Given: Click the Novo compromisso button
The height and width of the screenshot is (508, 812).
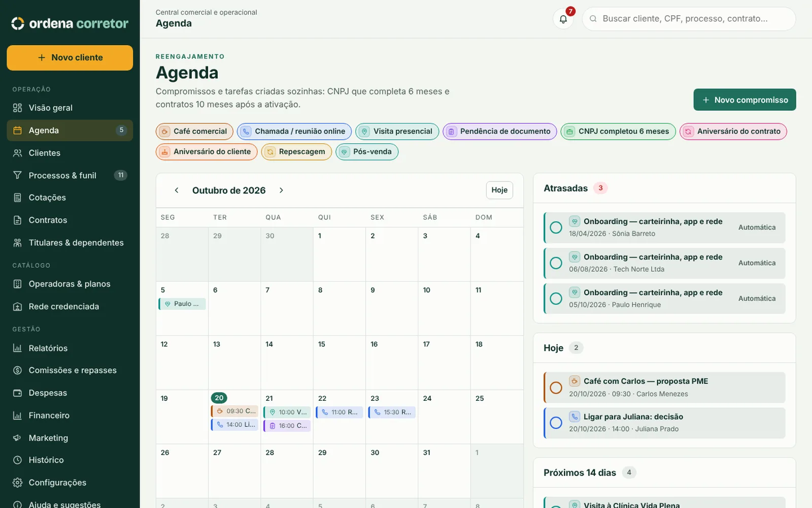Looking at the screenshot, I should click(745, 100).
